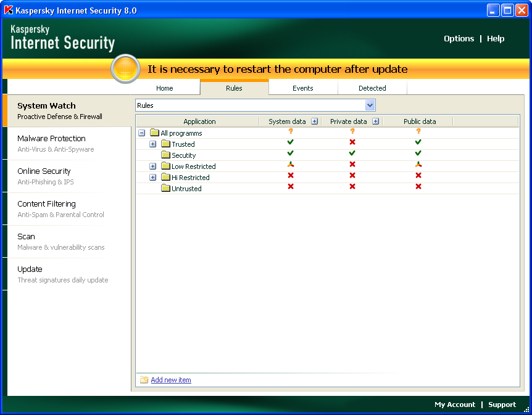Select Malware Protection in the sidebar
The width and height of the screenshot is (532, 415).
tap(51, 139)
